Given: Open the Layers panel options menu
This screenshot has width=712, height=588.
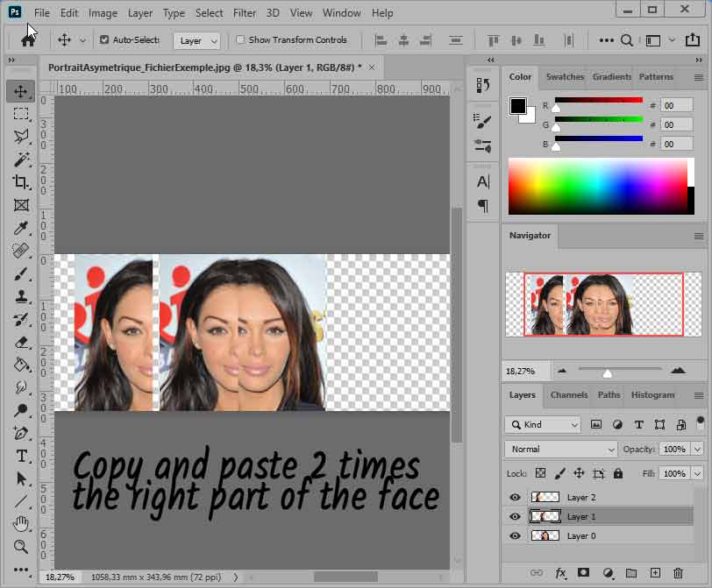Looking at the screenshot, I should pos(699,395).
